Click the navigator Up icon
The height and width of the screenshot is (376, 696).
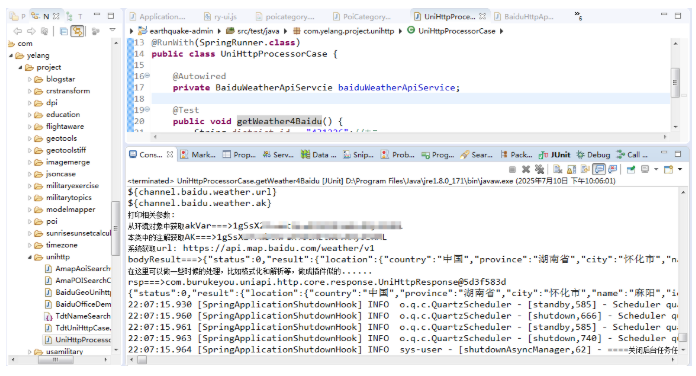coord(44,31)
